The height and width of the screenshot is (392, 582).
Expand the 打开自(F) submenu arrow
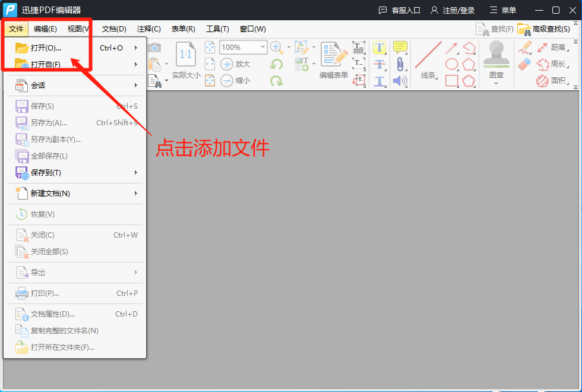(x=136, y=64)
